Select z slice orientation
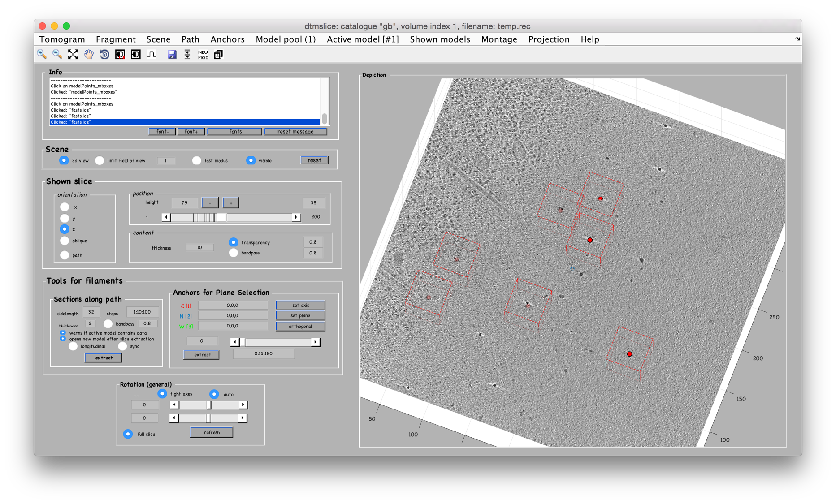The width and height of the screenshot is (836, 504). [65, 229]
